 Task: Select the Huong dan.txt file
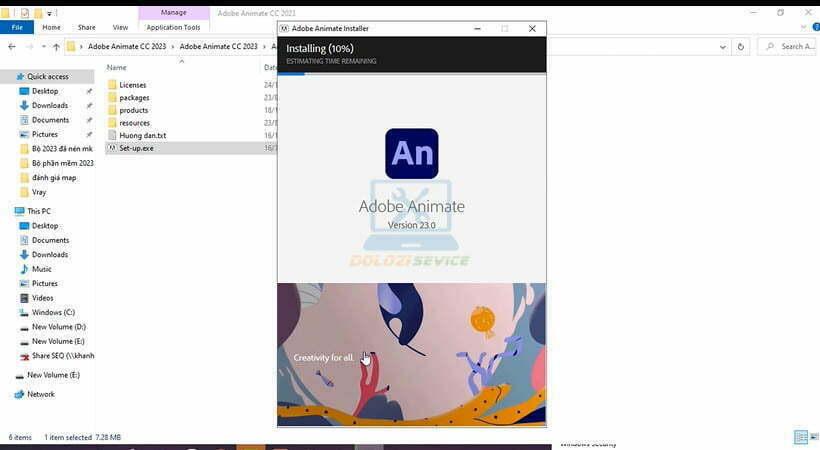point(142,135)
